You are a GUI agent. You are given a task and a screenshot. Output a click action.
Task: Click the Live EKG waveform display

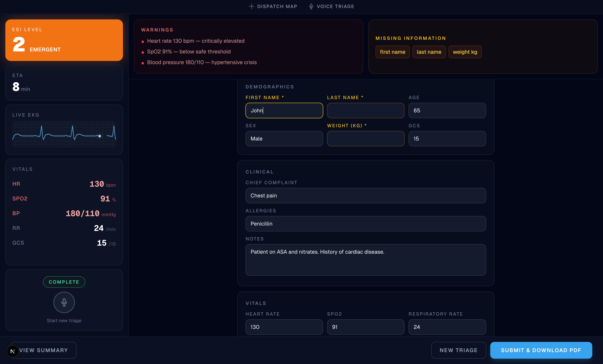coord(64,134)
